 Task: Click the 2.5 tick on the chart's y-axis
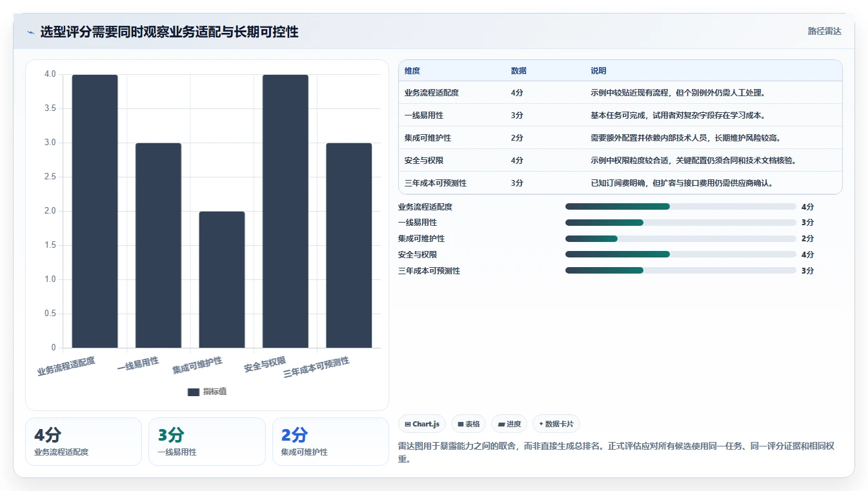tap(50, 177)
